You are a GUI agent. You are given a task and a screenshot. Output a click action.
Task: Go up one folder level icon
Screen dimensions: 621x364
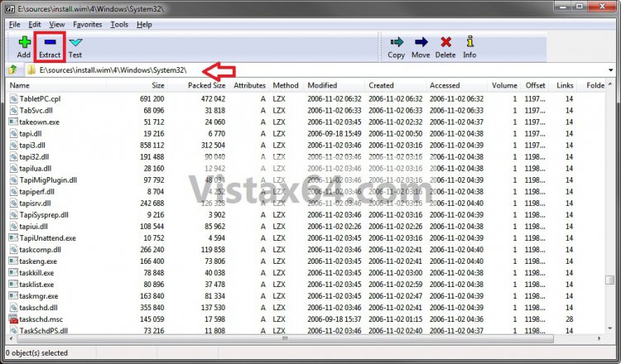pyautogui.click(x=14, y=70)
